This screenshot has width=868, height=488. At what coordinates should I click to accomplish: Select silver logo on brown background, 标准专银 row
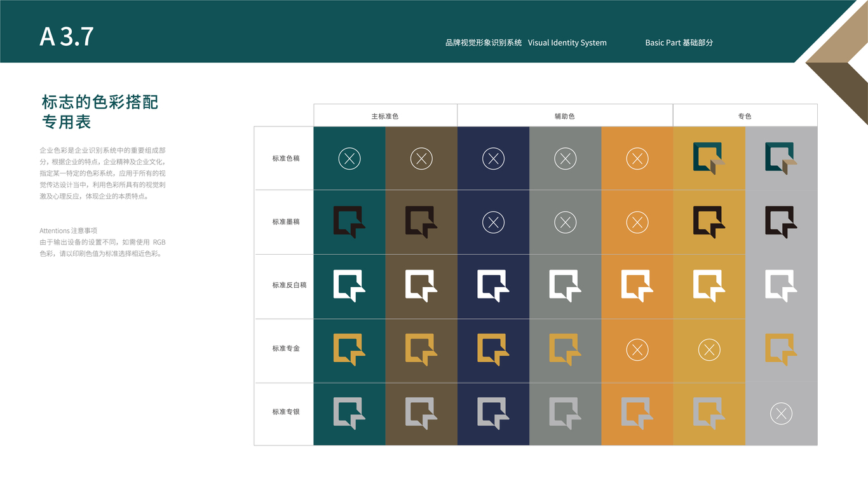click(x=421, y=412)
